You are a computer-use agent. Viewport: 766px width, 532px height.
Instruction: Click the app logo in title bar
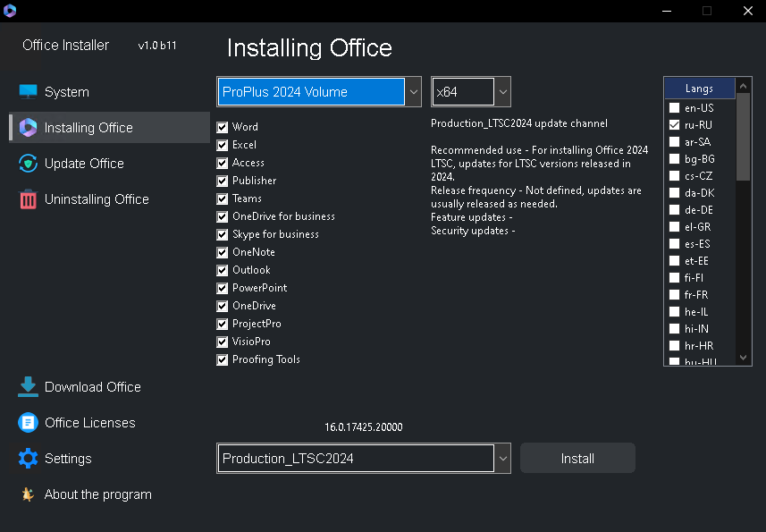[x=10, y=10]
